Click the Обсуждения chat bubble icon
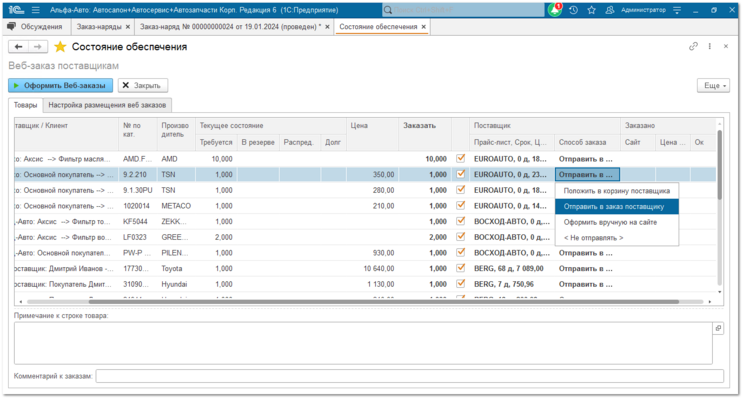The width and height of the screenshot is (743, 399). (11, 27)
